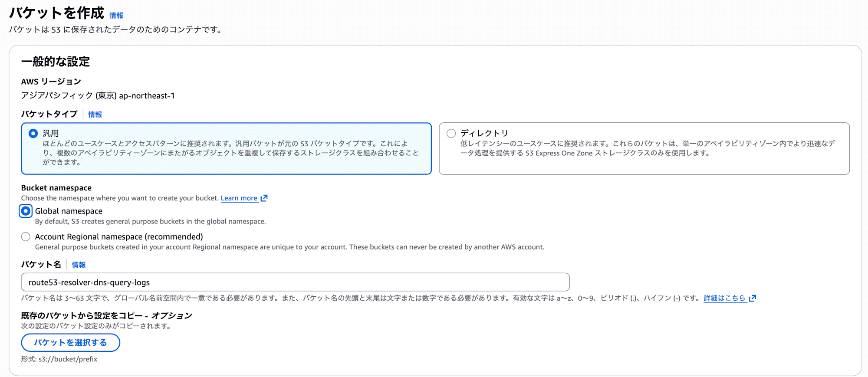Choose the Global namespace radio option
868x377 pixels.
pyautogui.click(x=26, y=211)
